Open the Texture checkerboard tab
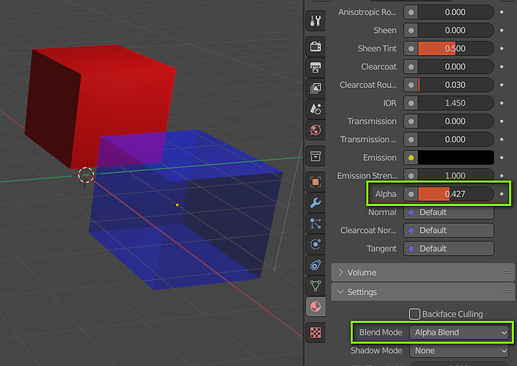This screenshot has width=517, height=366. pos(315,332)
